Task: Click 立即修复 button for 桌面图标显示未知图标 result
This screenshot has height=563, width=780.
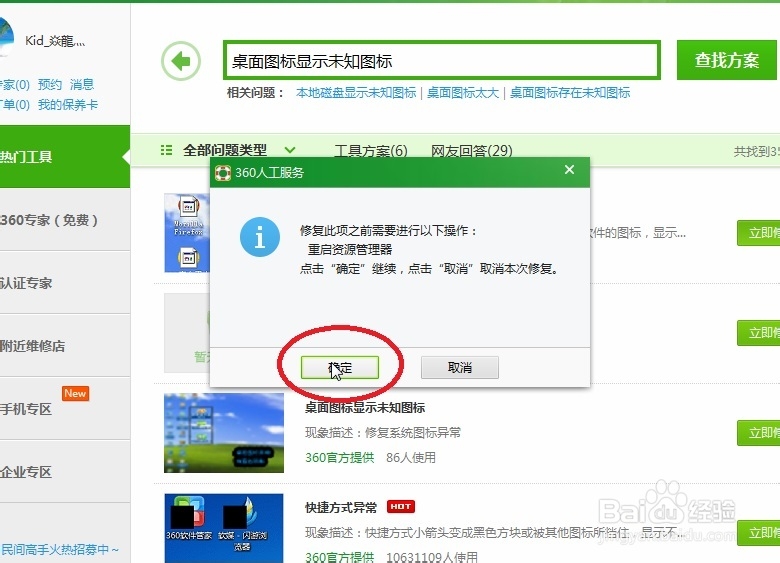Action: (758, 433)
